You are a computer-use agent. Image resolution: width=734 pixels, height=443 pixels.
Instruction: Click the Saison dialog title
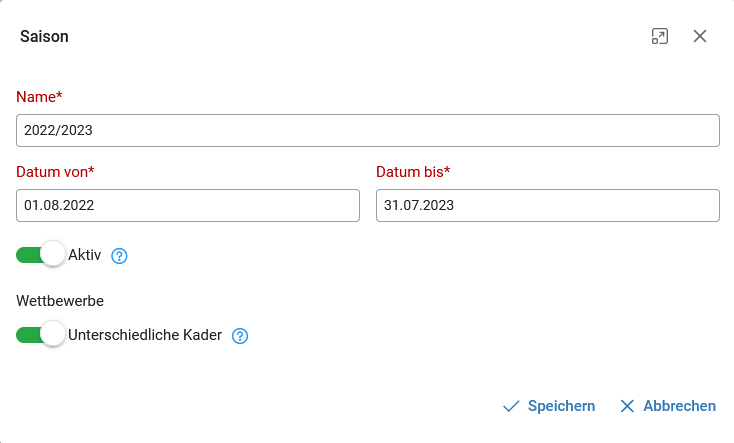[x=44, y=37]
